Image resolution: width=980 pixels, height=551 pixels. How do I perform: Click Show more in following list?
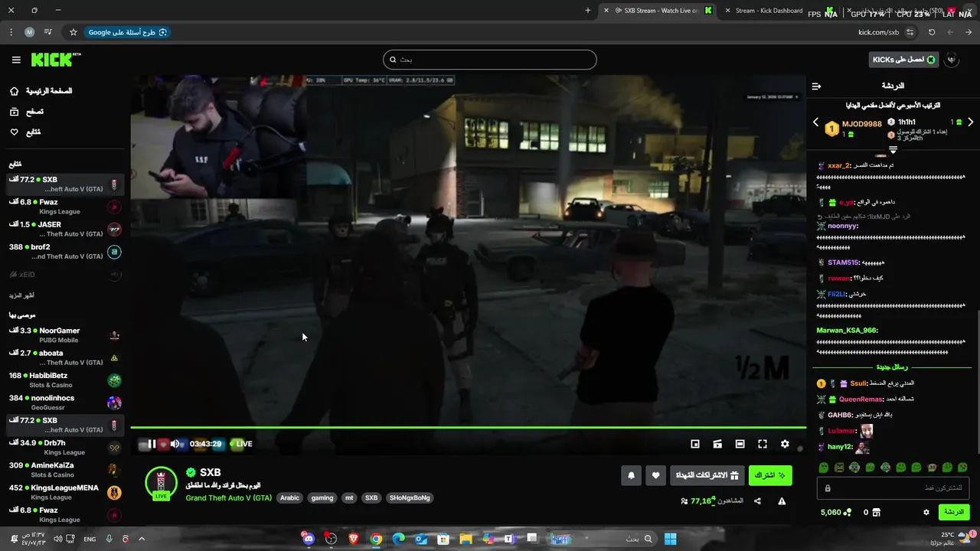(21, 295)
